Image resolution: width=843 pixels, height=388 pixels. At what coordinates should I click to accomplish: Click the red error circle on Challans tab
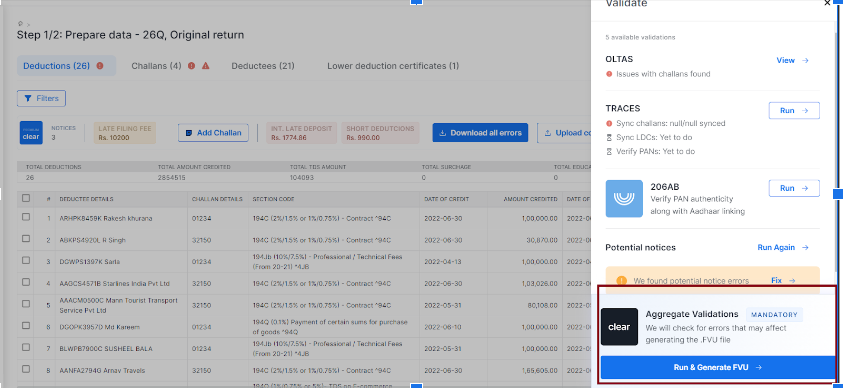click(x=191, y=66)
